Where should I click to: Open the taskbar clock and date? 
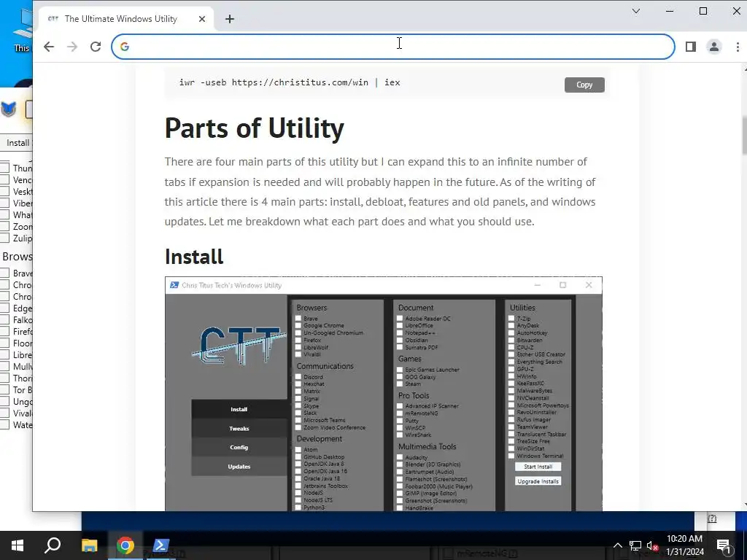tap(684, 545)
